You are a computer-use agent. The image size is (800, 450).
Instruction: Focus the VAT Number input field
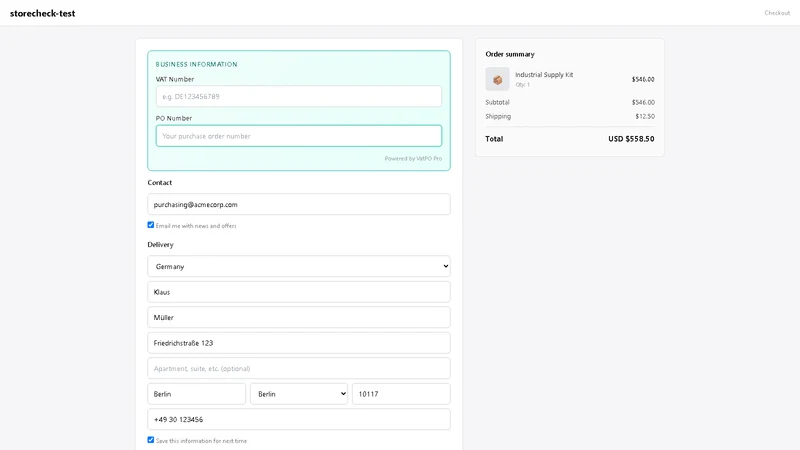pos(298,96)
